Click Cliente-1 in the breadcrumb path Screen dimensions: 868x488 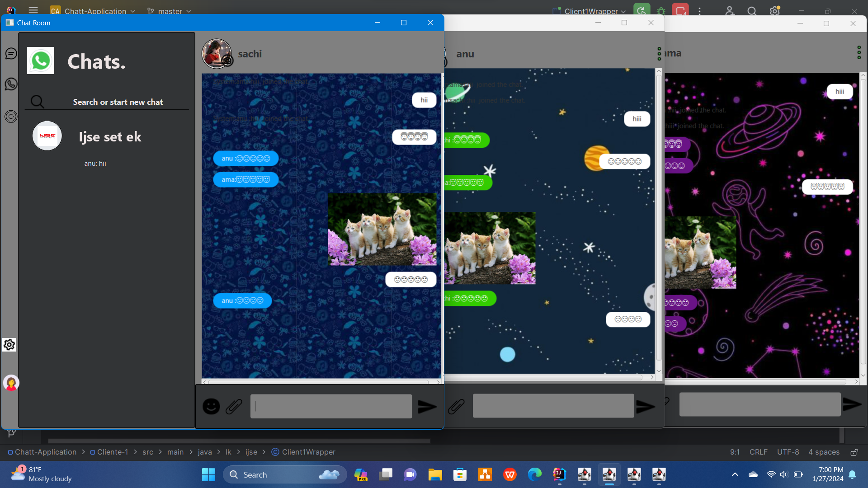point(112,452)
